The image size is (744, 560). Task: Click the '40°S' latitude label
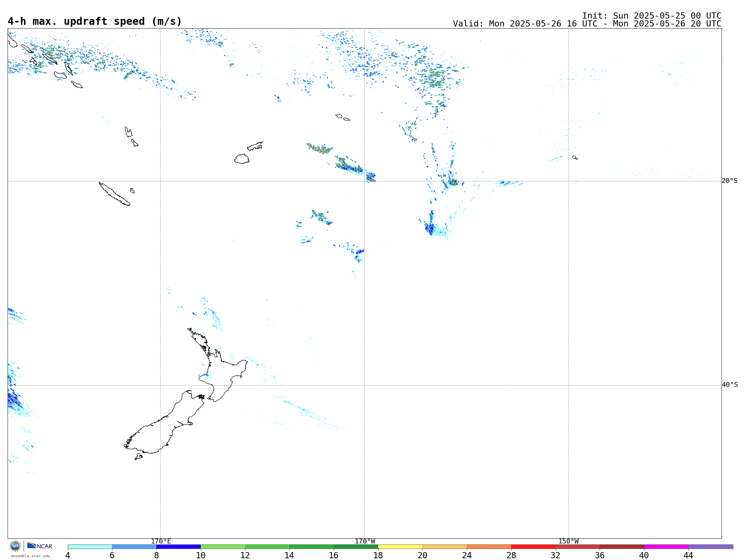pos(730,384)
